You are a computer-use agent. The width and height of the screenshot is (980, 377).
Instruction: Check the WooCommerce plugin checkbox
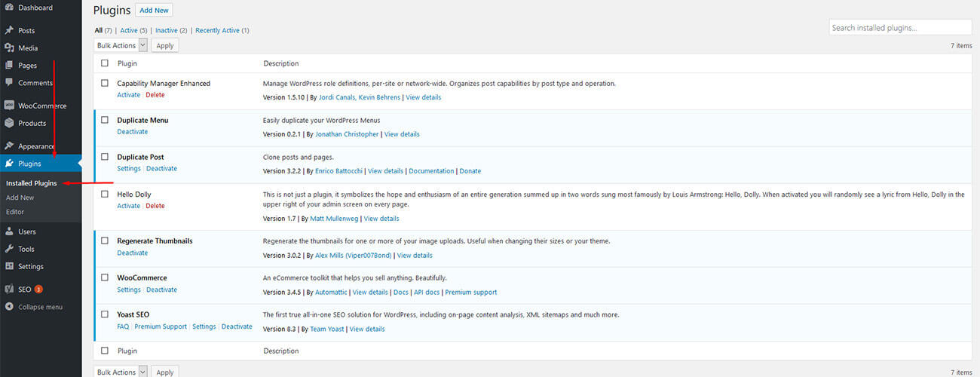pyautogui.click(x=105, y=277)
